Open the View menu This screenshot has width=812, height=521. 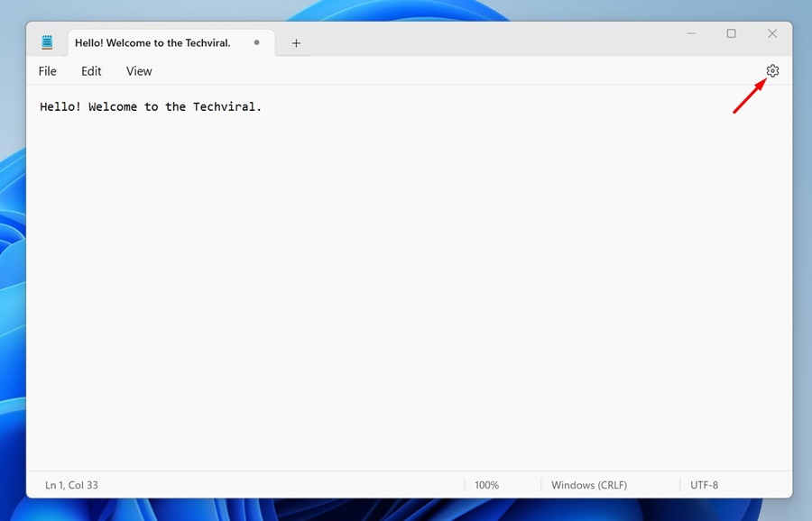(139, 71)
